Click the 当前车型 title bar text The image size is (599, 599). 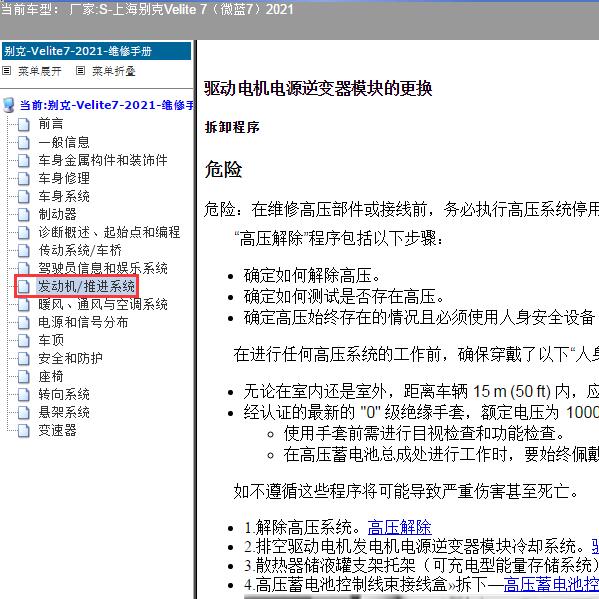pos(147,9)
